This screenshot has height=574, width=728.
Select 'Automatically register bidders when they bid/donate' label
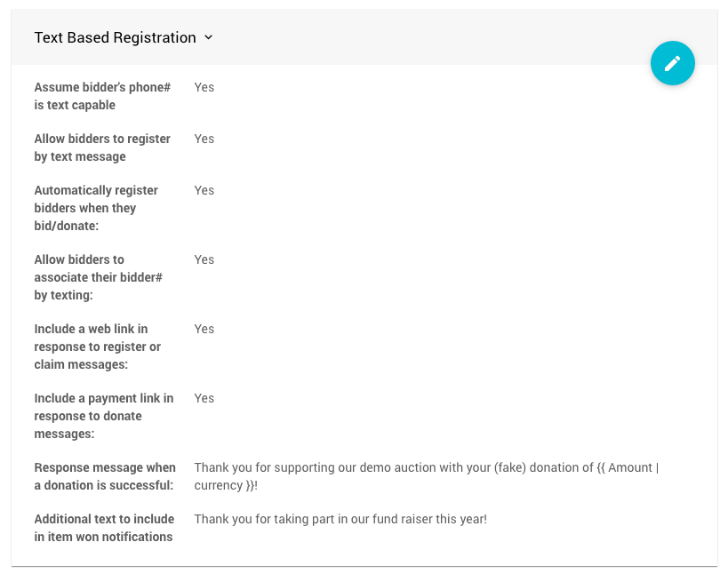[96, 208]
